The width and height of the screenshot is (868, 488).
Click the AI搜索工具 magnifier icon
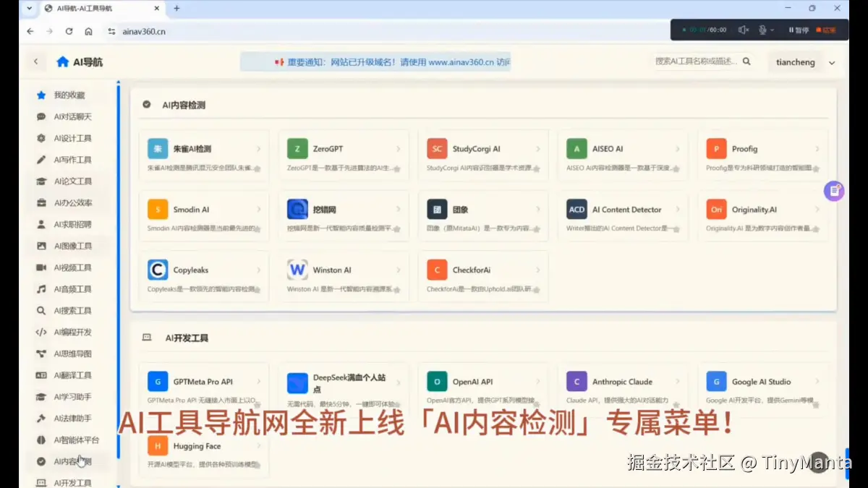click(x=43, y=310)
